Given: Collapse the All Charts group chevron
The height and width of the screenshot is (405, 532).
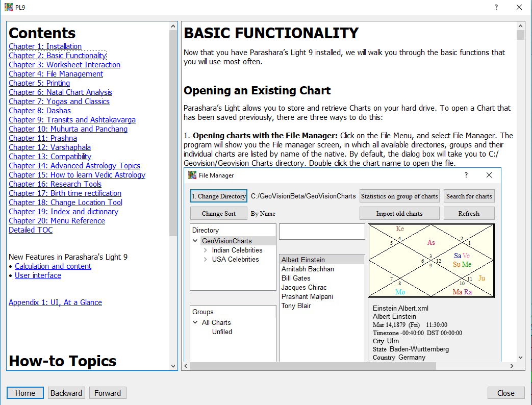Looking at the screenshot, I should [195, 322].
